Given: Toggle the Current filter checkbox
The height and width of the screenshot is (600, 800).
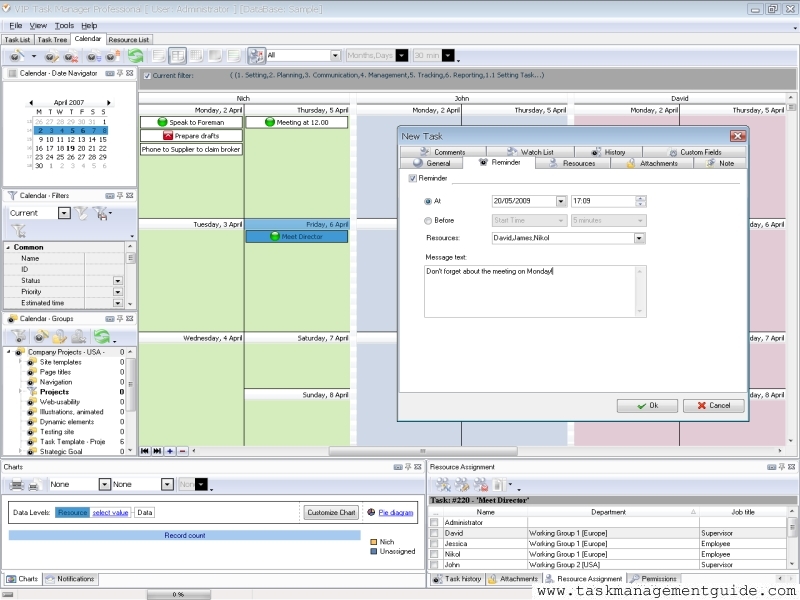Looking at the screenshot, I should click(x=147, y=76).
